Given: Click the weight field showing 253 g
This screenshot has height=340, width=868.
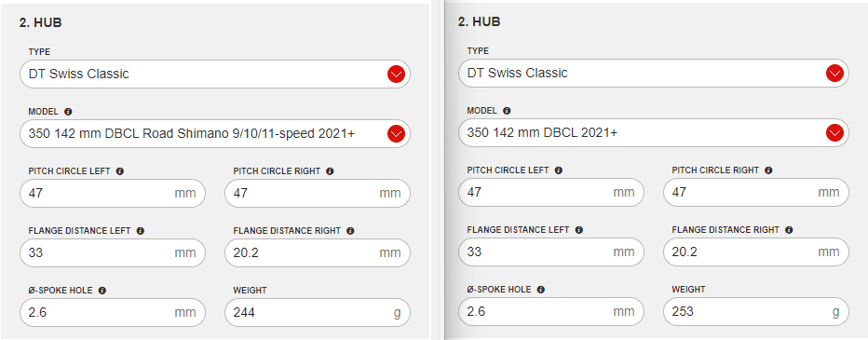Looking at the screenshot, I should (x=756, y=312).
